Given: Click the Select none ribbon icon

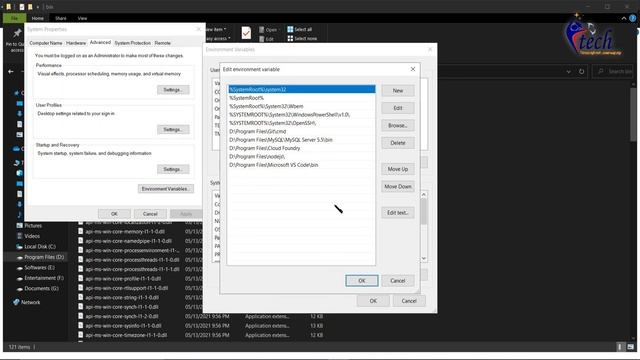Looking at the screenshot, I should pyautogui.click(x=290, y=38).
